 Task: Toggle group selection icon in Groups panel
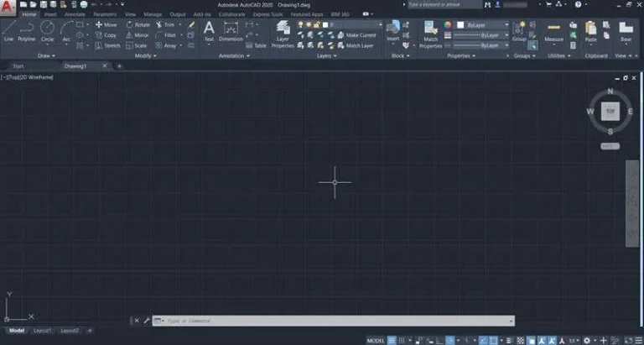pyautogui.click(x=532, y=45)
